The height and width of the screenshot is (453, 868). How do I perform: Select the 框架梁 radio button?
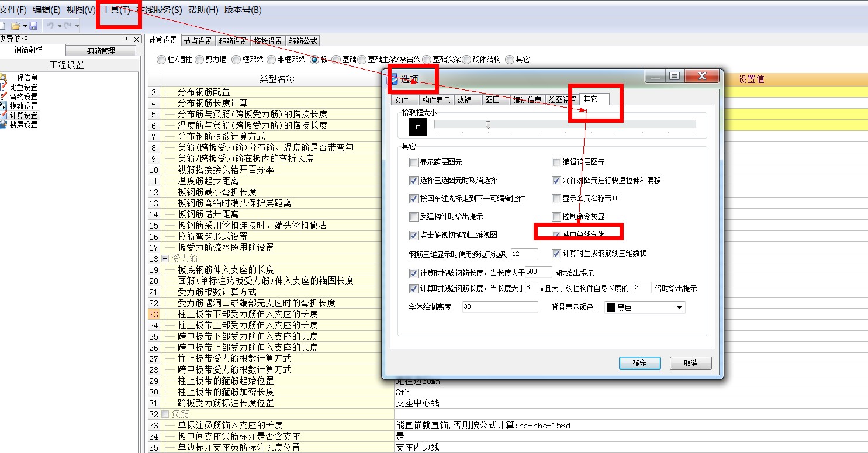236,59
